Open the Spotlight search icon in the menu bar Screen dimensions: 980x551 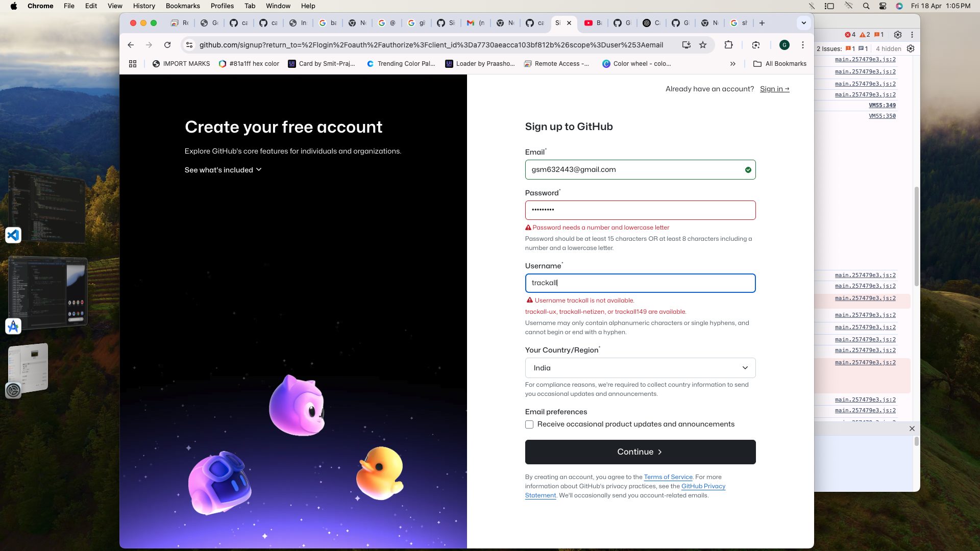866,6
